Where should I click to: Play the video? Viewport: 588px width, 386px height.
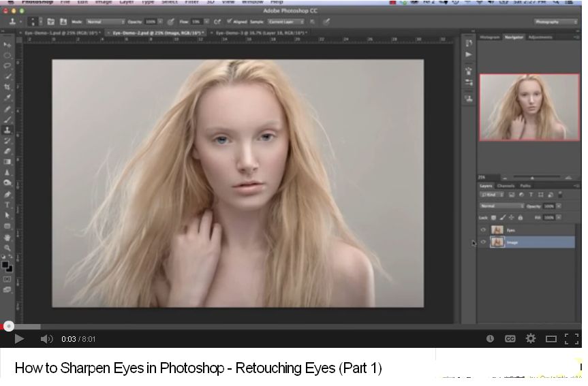(x=19, y=338)
